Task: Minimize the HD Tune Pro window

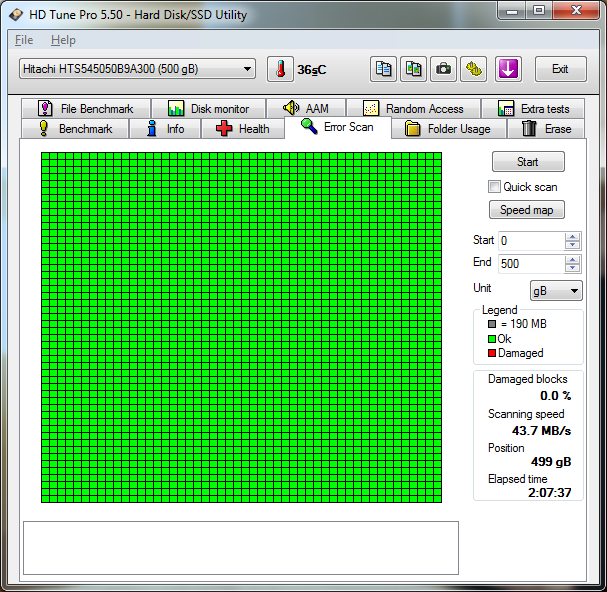Action: (512, 10)
